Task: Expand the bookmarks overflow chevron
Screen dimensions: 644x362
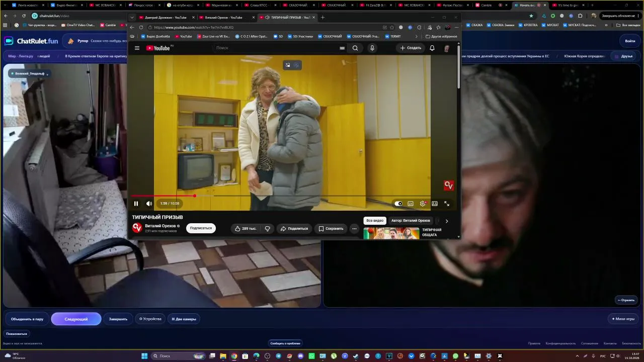Action: coord(416,36)
